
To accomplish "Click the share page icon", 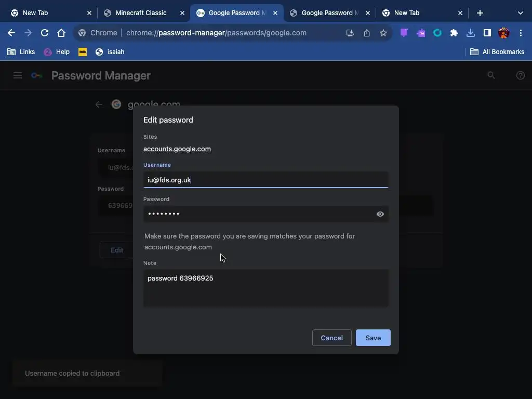I will pyautogui.click(x=366, y=33).
